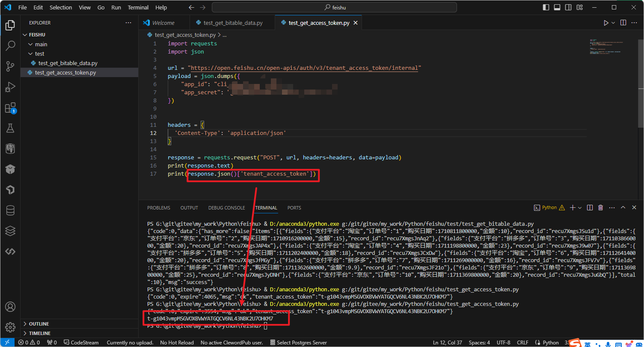Open errors and warnings count in status bar
Image resolution: width=644 pixels, height=347 pixels.
coord(29,342)
